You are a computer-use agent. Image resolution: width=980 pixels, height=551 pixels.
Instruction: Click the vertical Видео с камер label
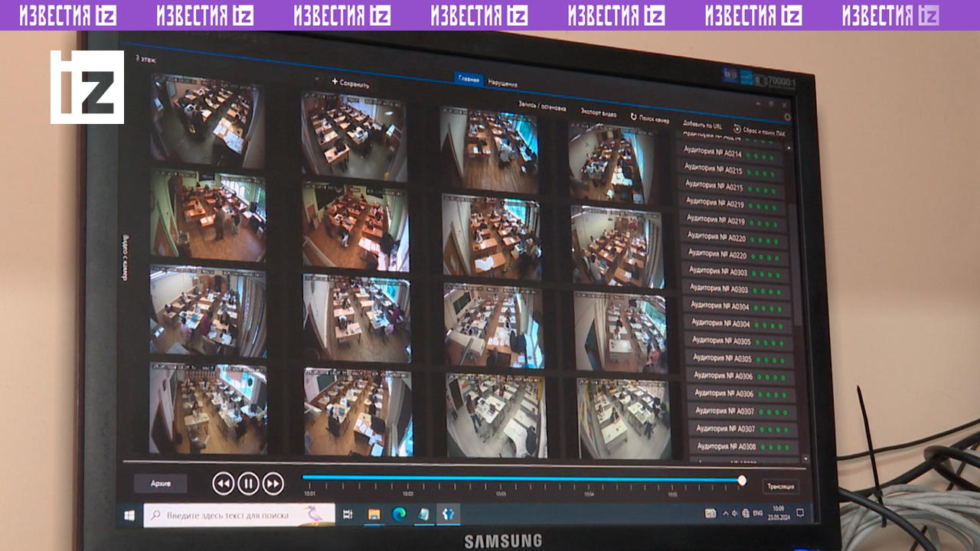125,257
